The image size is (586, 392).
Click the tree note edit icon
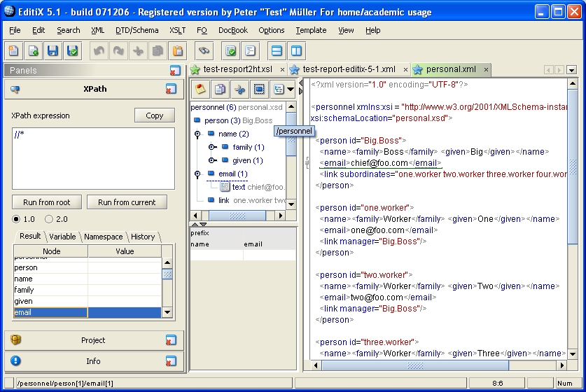pos(201,89)
